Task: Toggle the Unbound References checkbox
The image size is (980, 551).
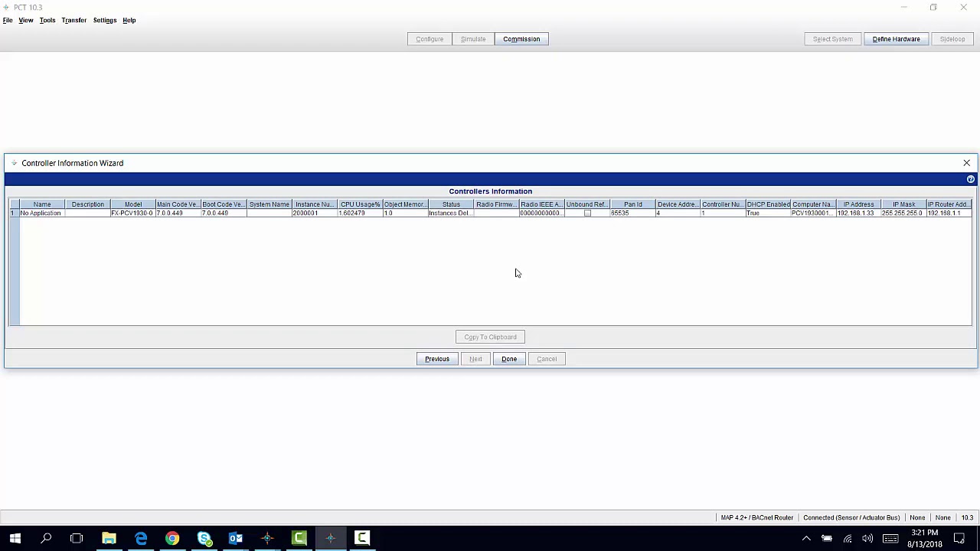Action: (x=587, y=214)
